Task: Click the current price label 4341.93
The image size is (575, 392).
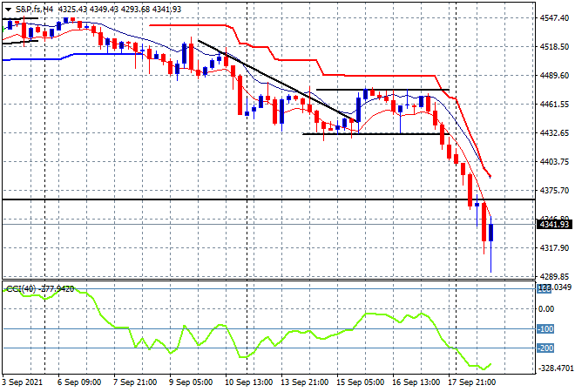Action: pyautogui.click(x=554, y=224)
